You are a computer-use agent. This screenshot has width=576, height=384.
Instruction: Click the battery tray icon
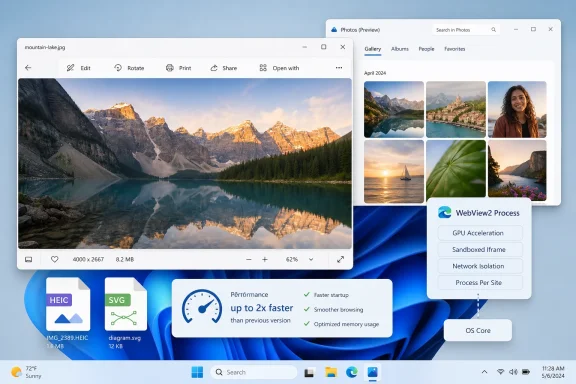coord(526,372)
